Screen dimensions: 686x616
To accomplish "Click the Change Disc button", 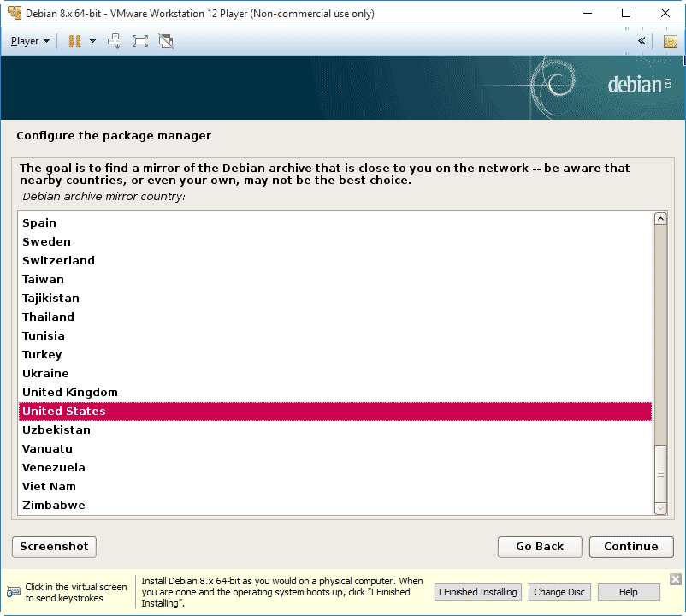I will [x=559, y=592].
